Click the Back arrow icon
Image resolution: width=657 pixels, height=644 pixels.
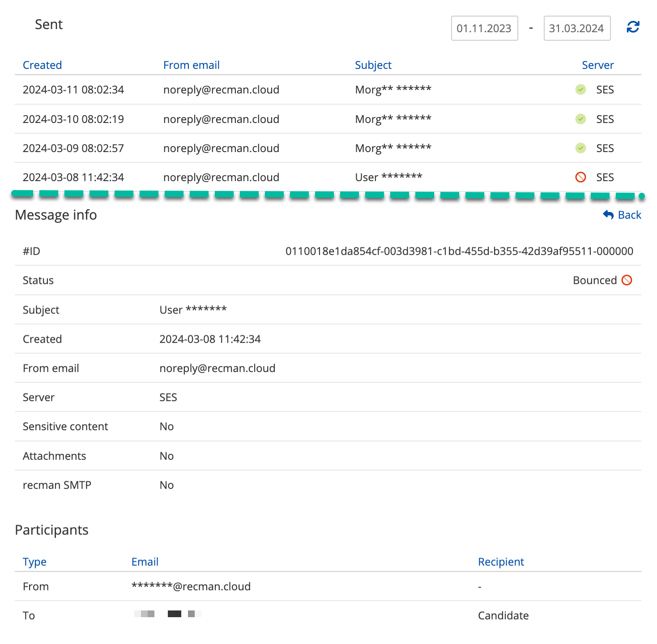point(608,215)
